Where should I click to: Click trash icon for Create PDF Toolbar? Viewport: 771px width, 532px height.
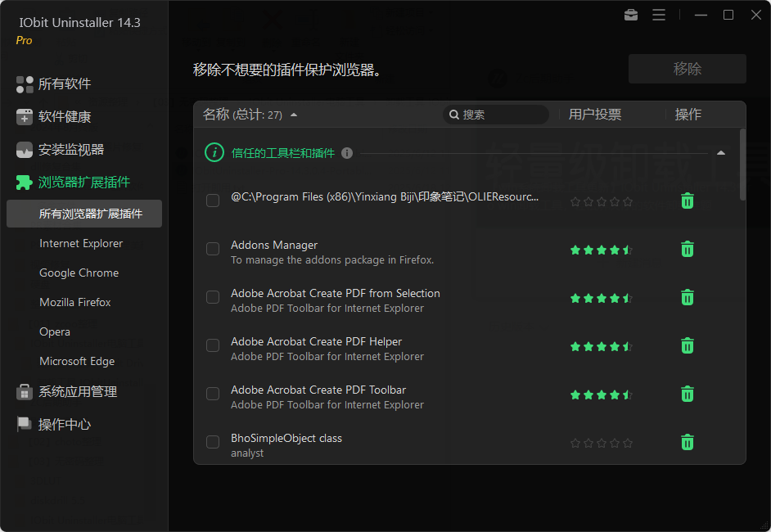pyautogui.click(x=688, y=394)
